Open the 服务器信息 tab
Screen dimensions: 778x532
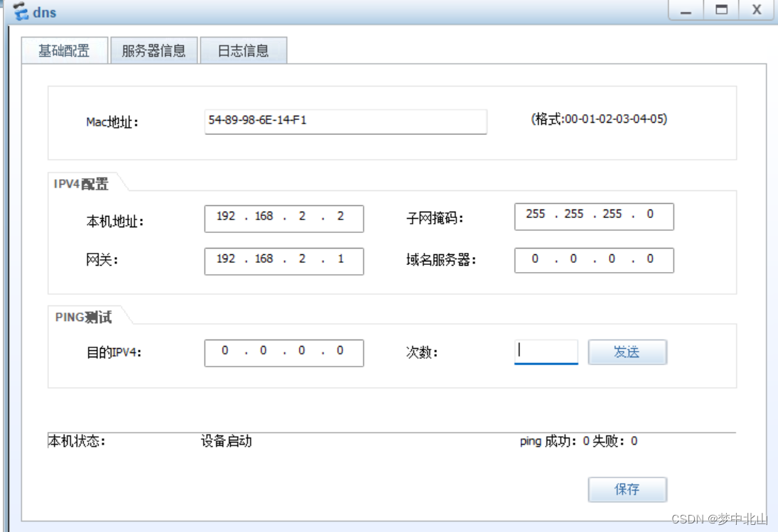coord(153,50)
